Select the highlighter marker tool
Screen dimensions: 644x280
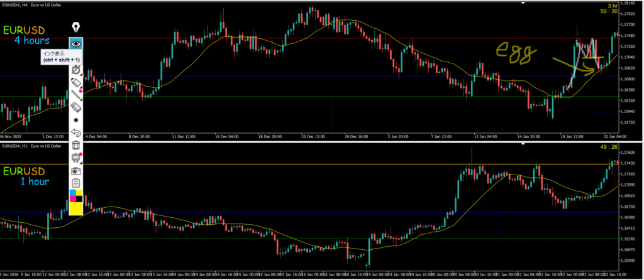point(76,83)
